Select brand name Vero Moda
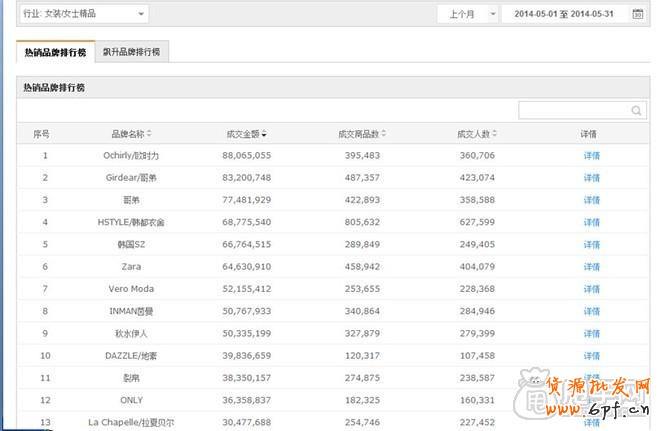This screenshot has height=431, width=660. click(x=131, y=289)
